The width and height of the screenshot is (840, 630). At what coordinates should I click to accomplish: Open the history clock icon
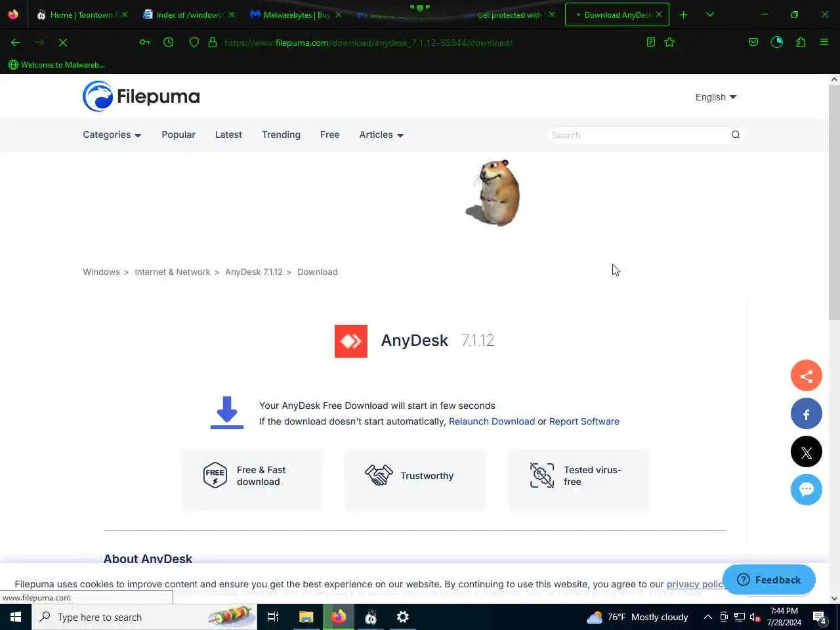(169, 42)
